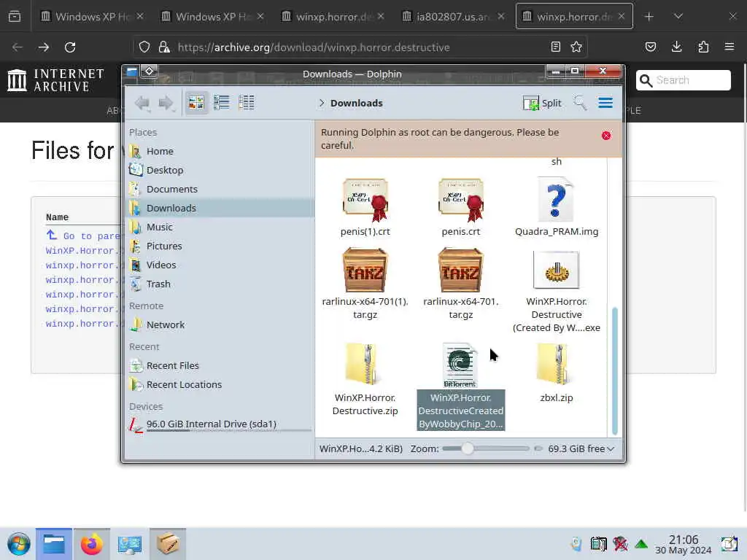Follow the Go to parent directory link

click(x=84, y=236)
